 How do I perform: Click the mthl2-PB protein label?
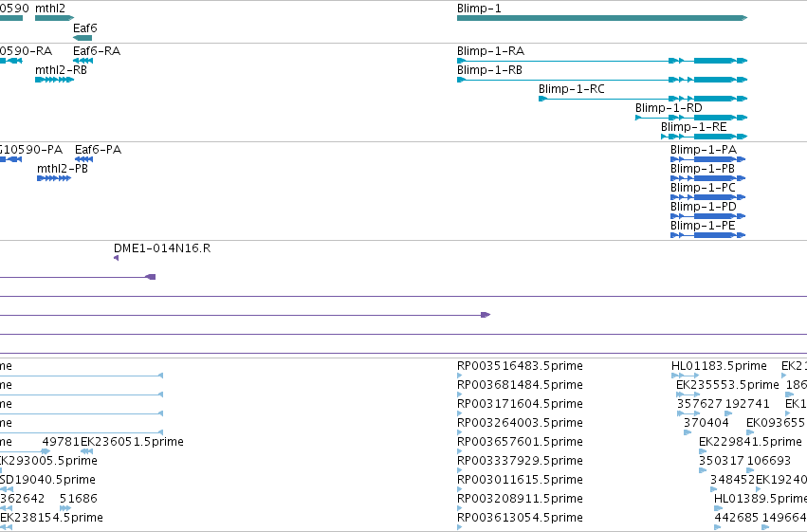[63, 169]
